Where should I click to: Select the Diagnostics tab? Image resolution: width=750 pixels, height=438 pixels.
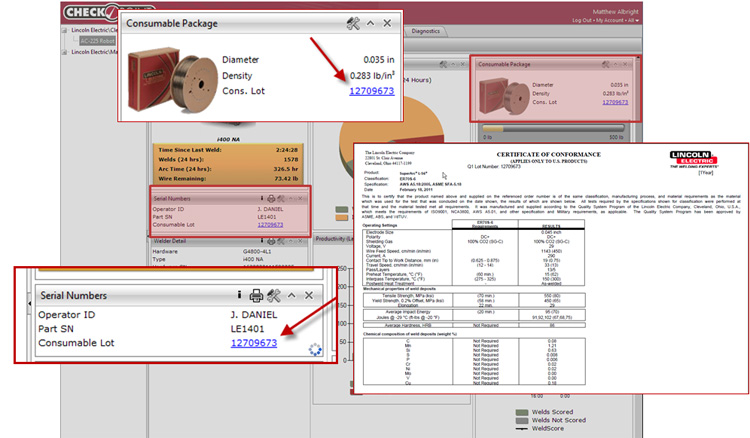pos(426,31)
